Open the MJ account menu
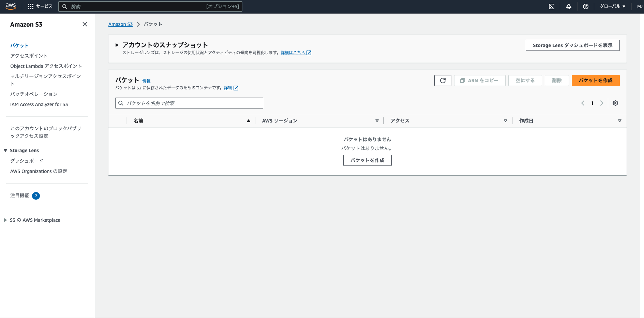The image size is (644, 318). click(640, 6)
